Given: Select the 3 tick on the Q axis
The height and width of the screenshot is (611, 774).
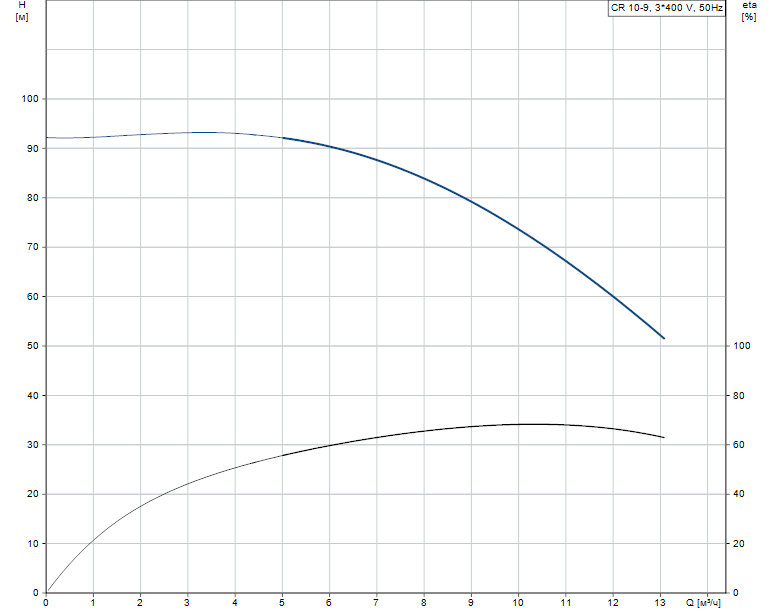Looking at the screenshot, I should [x=187, y=603].
